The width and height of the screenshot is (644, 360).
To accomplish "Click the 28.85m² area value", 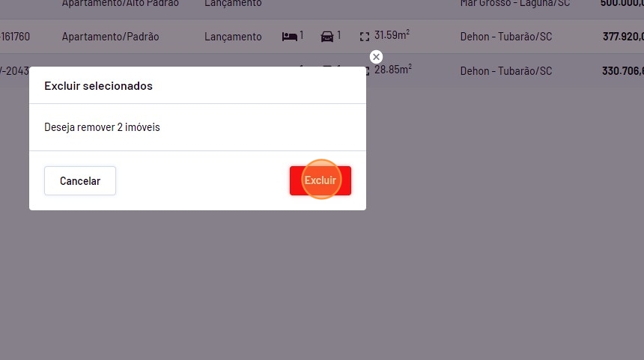I will (392, 70).
